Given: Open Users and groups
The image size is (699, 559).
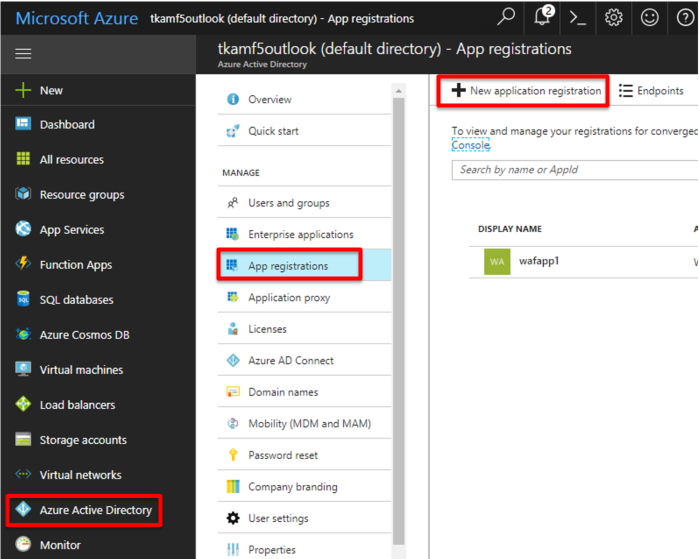Looking at the screenshot, I should [304, 203].
